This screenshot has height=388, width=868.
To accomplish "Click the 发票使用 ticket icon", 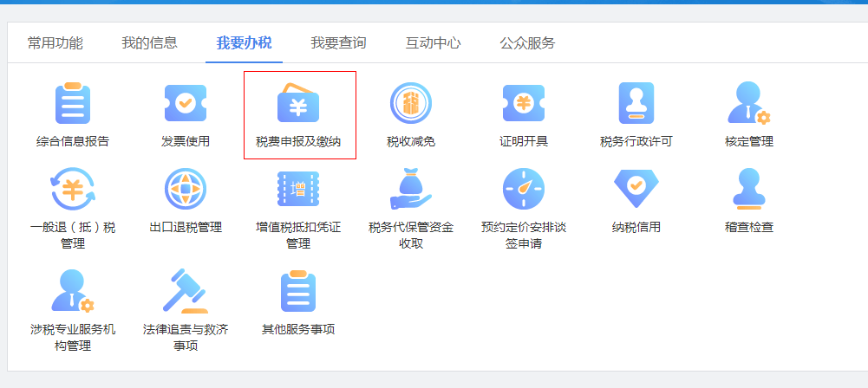I will pyautogui.click(x=186, y=103).
